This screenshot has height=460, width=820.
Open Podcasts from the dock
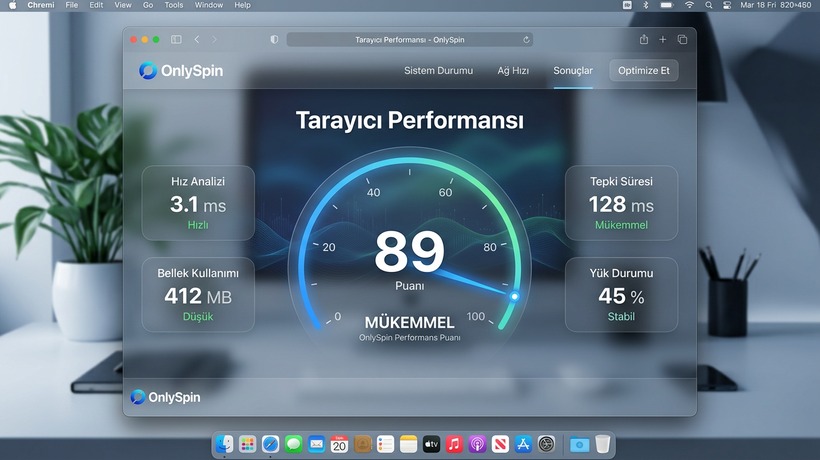(477, 444)
